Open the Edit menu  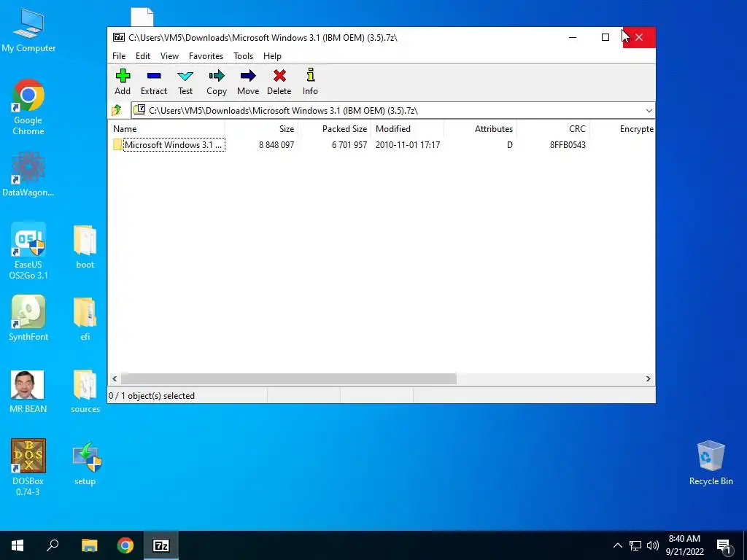coord(143,55)
